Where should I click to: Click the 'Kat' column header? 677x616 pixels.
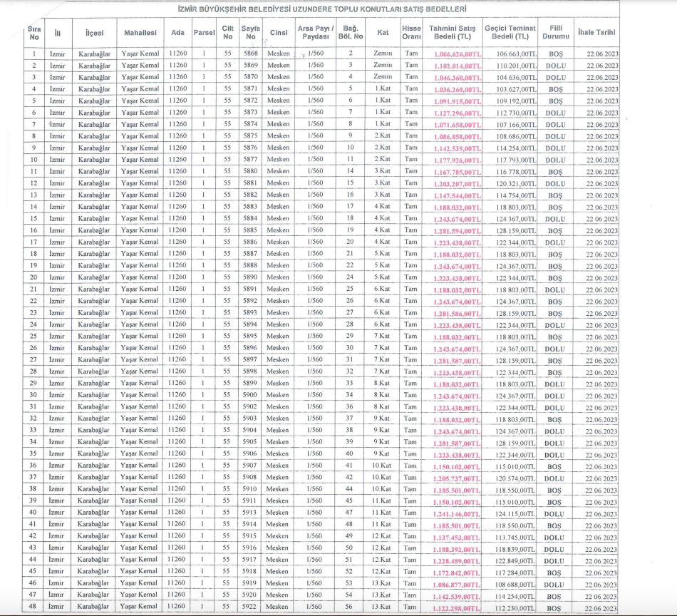[x=383, y=32]
